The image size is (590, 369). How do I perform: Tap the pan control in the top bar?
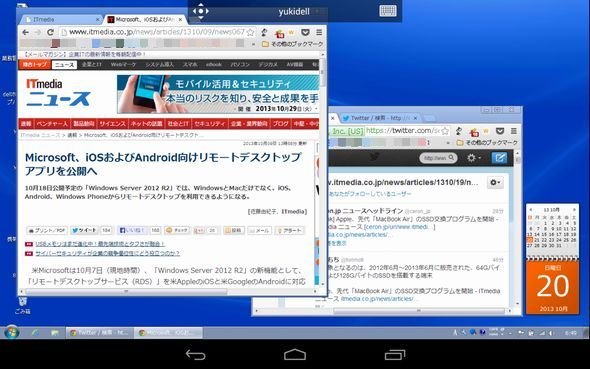[201, 11]
